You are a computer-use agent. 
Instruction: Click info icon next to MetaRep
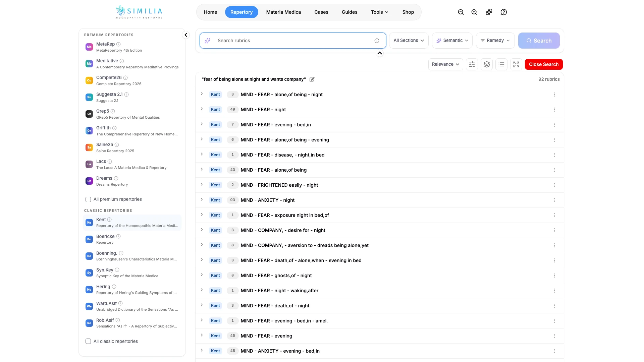pyautogui.click(x=118, y=44)
